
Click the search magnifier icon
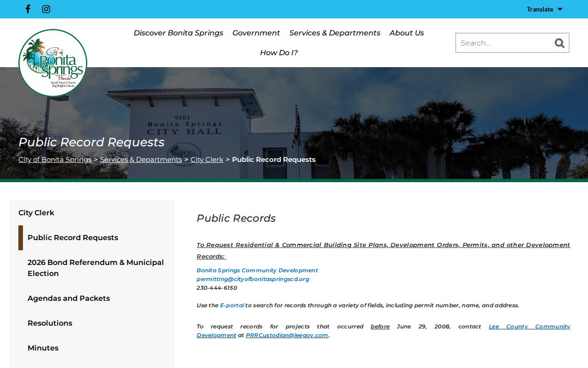coord(559,43)
